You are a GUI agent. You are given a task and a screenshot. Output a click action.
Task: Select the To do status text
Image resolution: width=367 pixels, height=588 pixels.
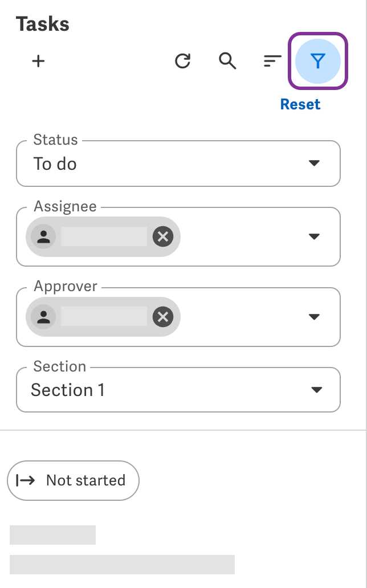[x=55, y=164]
